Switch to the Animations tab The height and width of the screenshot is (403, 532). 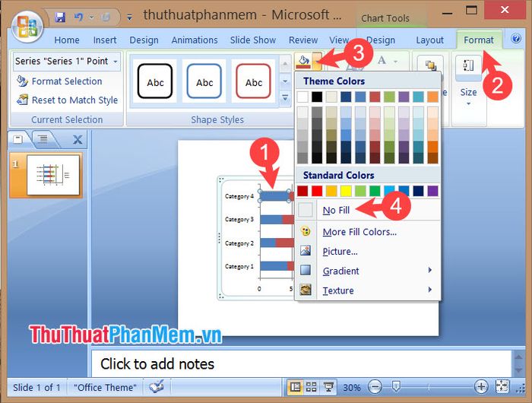coord(195,40)
